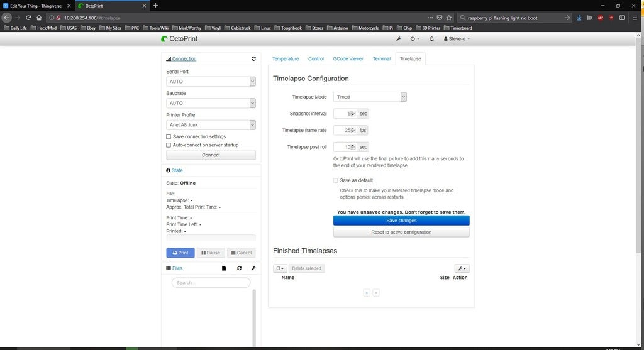Open the Firefox hamburger menu
This screenshot has width=644, height=350.
pyautogui.click(x=635, y=18)
